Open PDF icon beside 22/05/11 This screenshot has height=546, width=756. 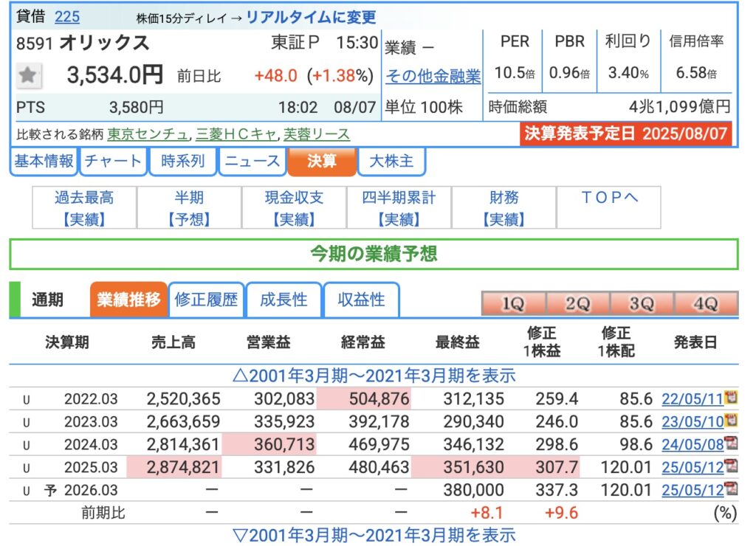(732, 398)
